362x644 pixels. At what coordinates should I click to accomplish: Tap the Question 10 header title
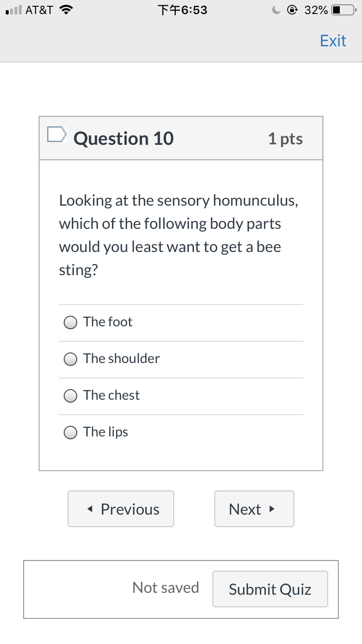coord(124,139)
